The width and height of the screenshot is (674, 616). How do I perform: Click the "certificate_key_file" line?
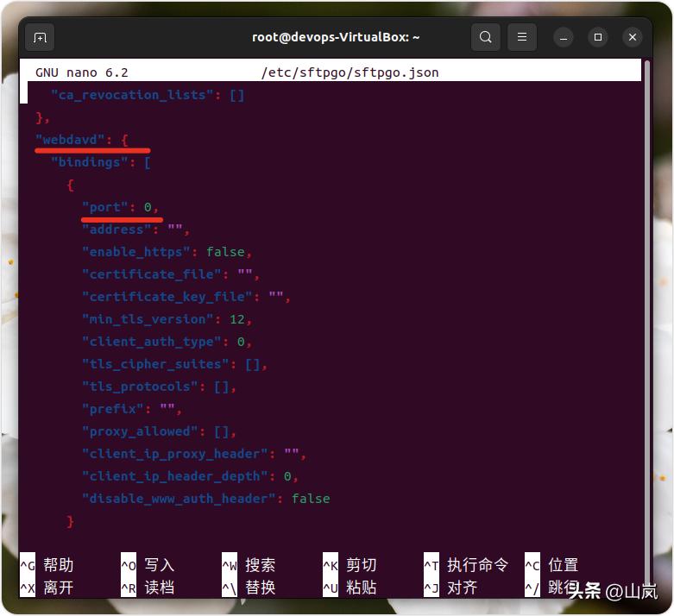pyautogui.click(x=186, y=297)
